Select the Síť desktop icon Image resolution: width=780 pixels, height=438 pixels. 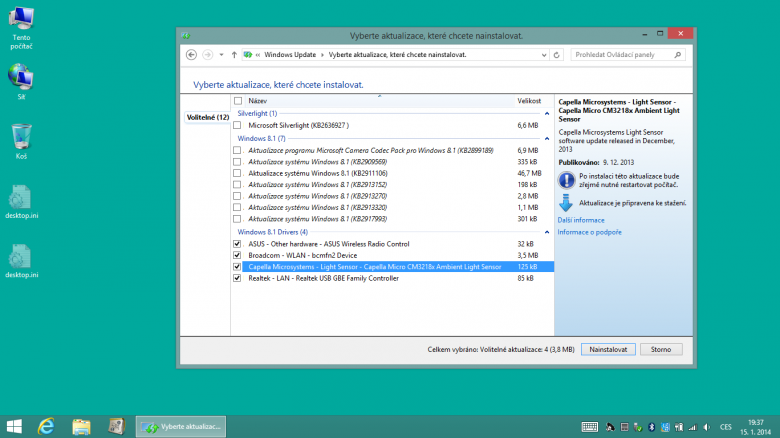click(21, 82)
